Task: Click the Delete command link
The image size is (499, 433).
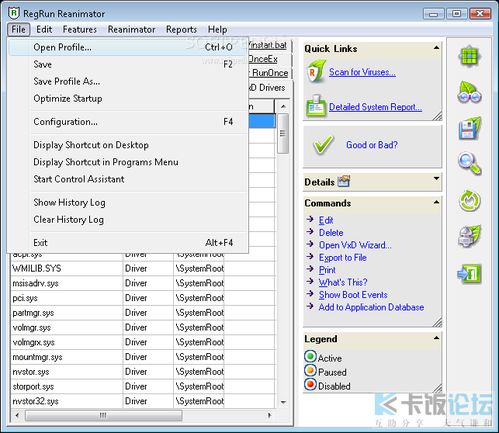Action: point(331,232)
